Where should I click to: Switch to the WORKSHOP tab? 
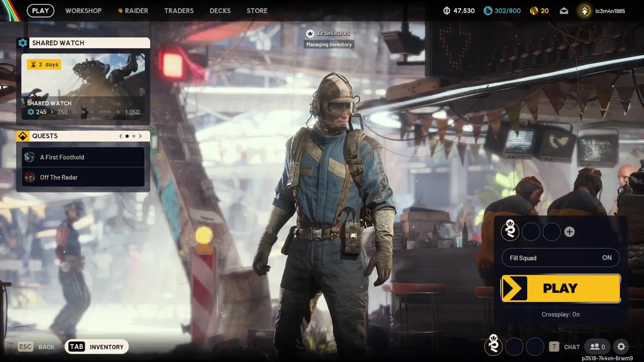[83, 11]
